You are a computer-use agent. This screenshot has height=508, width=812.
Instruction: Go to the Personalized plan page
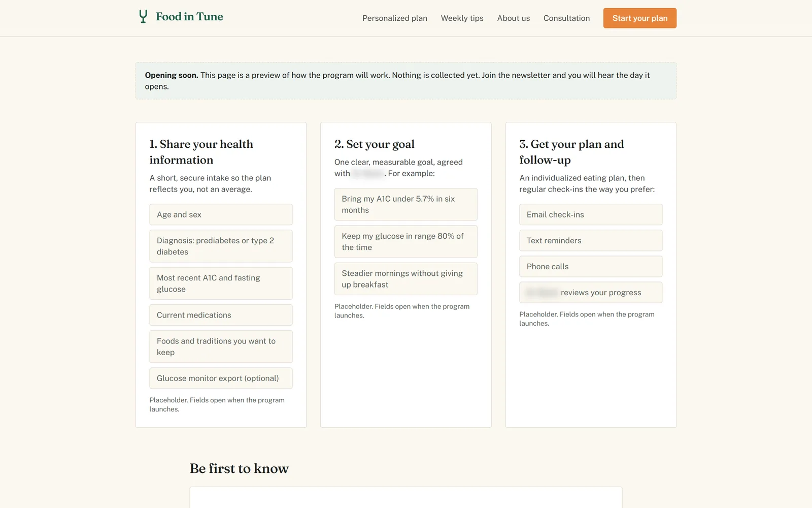pos(395,18)
